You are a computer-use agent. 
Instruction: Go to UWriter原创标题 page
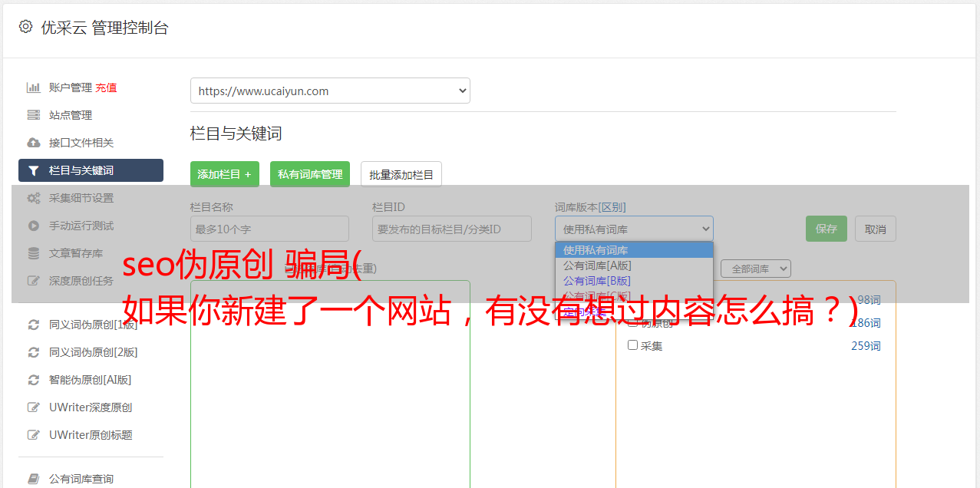tap(91, 435)
